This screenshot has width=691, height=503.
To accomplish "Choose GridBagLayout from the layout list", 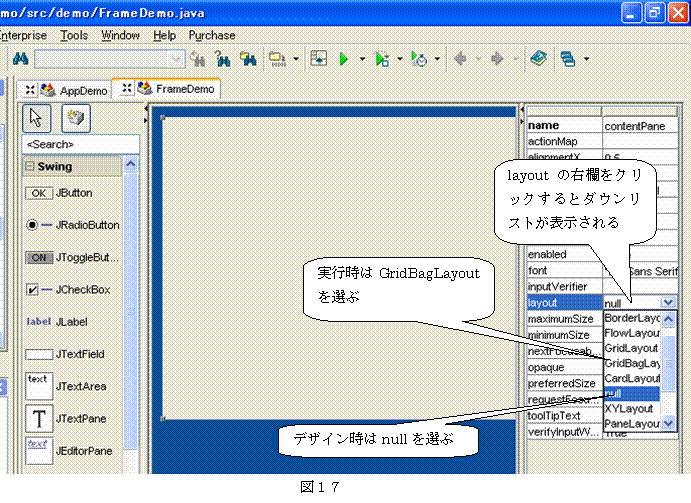I will click(632, 364).
